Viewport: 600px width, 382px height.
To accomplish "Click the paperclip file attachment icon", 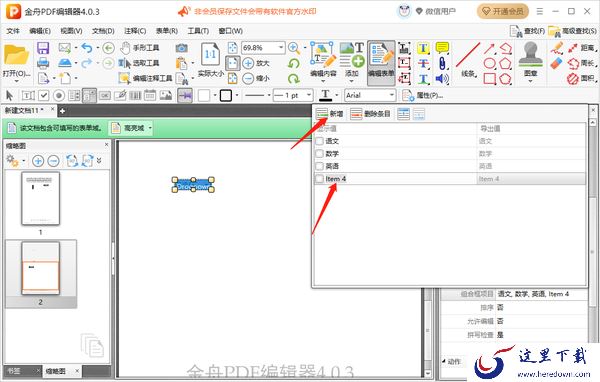I will tap(442, 64).
